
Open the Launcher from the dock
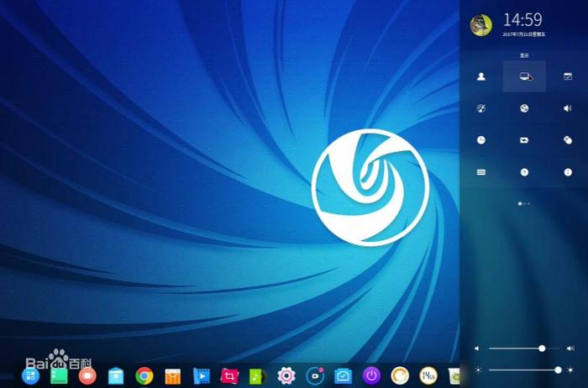(31, 375)
